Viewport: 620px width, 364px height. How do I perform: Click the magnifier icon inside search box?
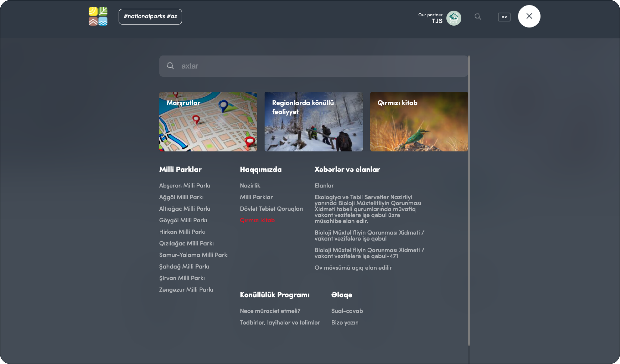tap(170, 66)
